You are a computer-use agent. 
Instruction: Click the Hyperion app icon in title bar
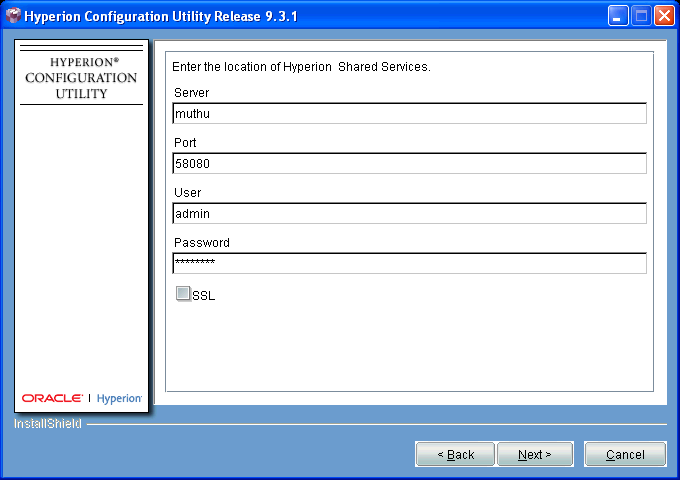coord(13,16)
